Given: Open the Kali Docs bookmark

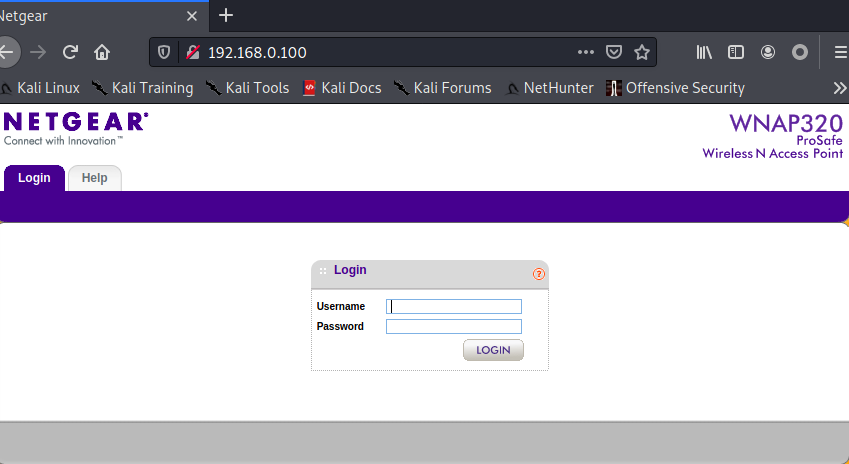Looking at the screenshot, I should (342, 88).
